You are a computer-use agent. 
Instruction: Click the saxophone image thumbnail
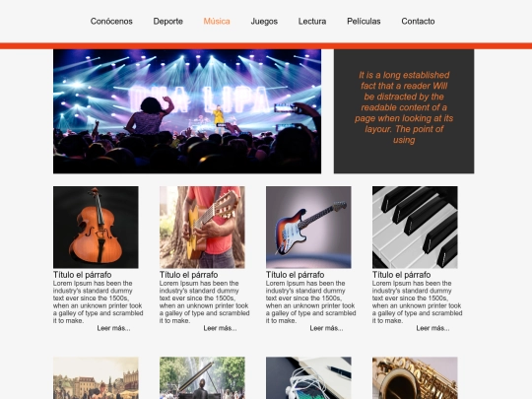pyautogui.click(x=415, y=378)
